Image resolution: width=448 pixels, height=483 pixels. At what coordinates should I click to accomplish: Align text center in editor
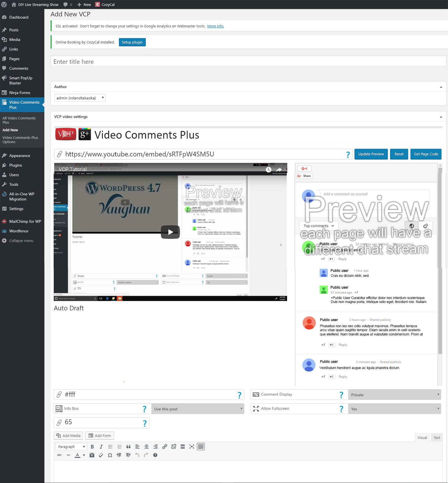tap(147, 447)
